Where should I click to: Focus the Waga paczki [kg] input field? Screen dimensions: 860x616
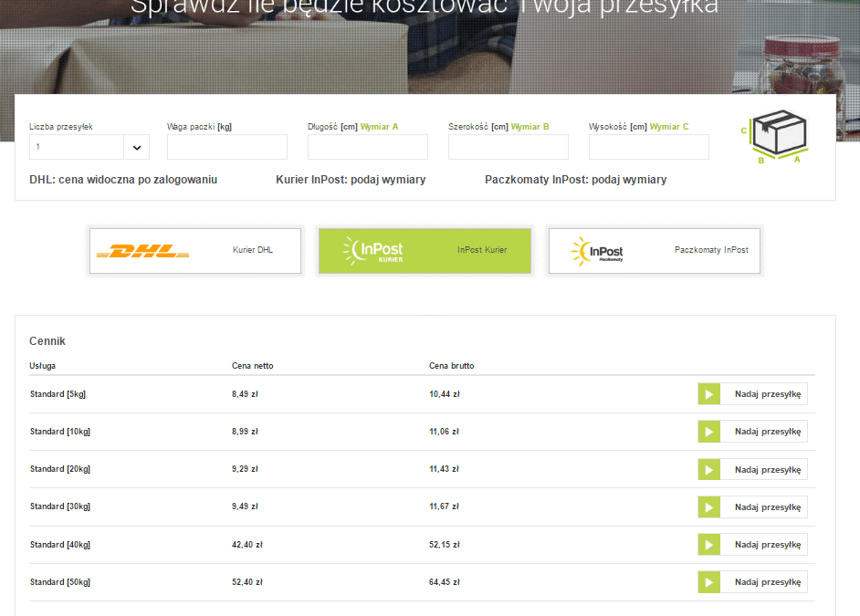pyautogui.click(x=227, y=147)
